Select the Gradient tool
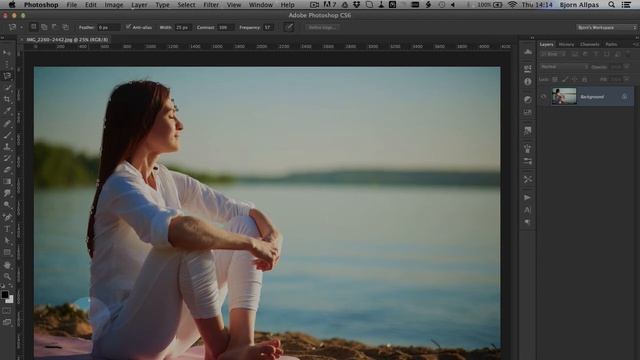This screenshot has height=360, width=640. pos(7,182)
